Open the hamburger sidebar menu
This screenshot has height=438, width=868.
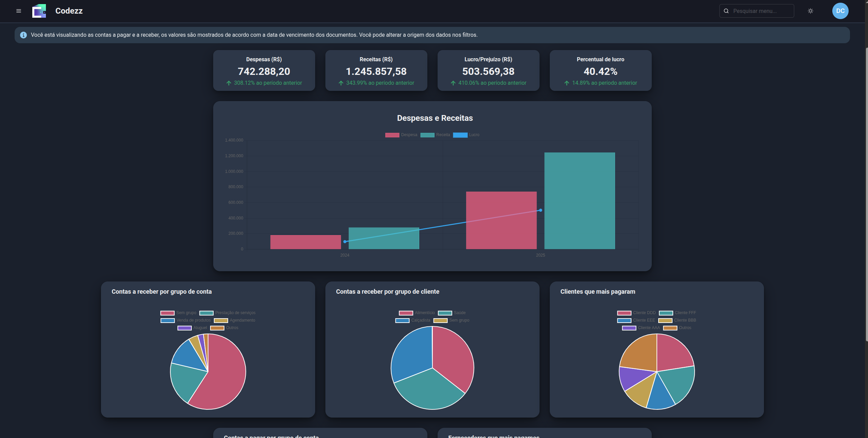pyautogui.click(x=19, y=11)
